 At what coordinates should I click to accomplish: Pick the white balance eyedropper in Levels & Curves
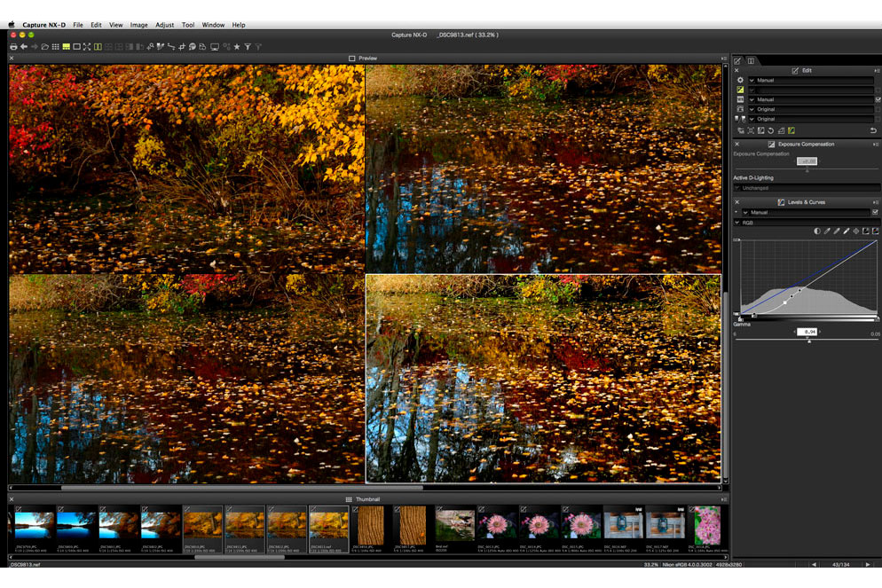(846, 231)
